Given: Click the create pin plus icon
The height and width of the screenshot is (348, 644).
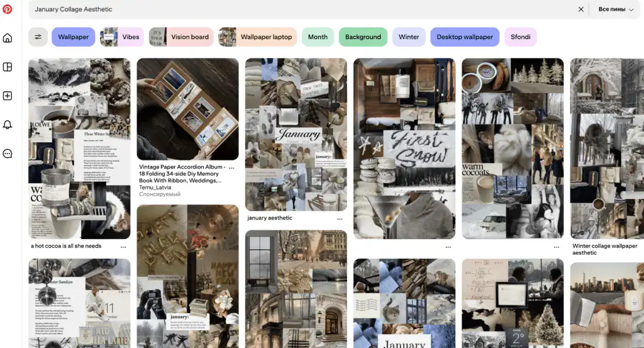Looking at the screenshot, I should [8, 96].
